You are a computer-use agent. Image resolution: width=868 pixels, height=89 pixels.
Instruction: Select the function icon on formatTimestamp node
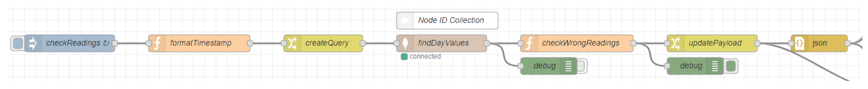pos(157,43)
